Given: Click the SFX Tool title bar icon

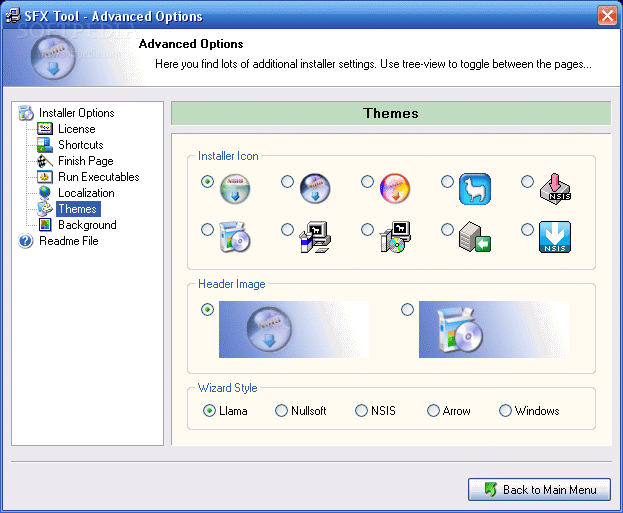Looking at the screenshot, I should point(12,15).
